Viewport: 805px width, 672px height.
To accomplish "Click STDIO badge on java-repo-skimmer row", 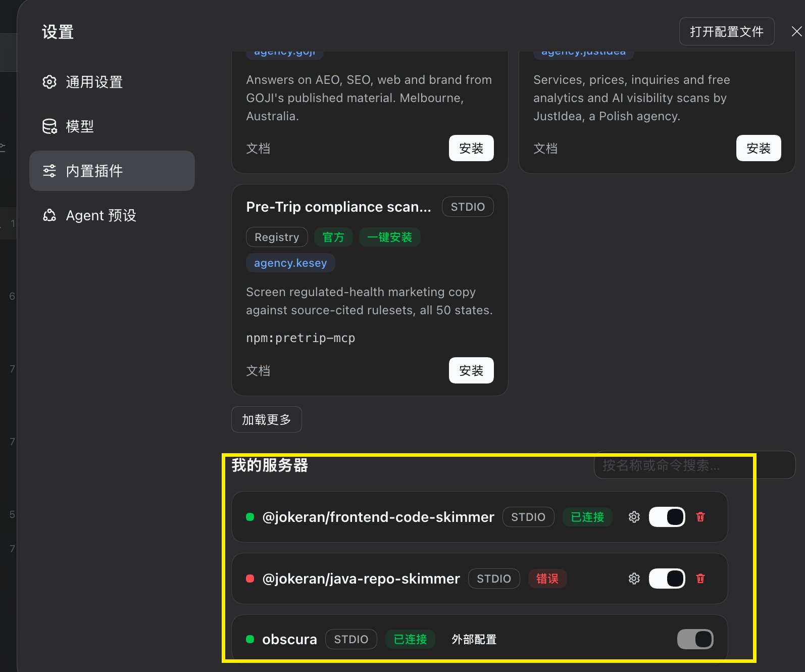I will pos(494,579).
